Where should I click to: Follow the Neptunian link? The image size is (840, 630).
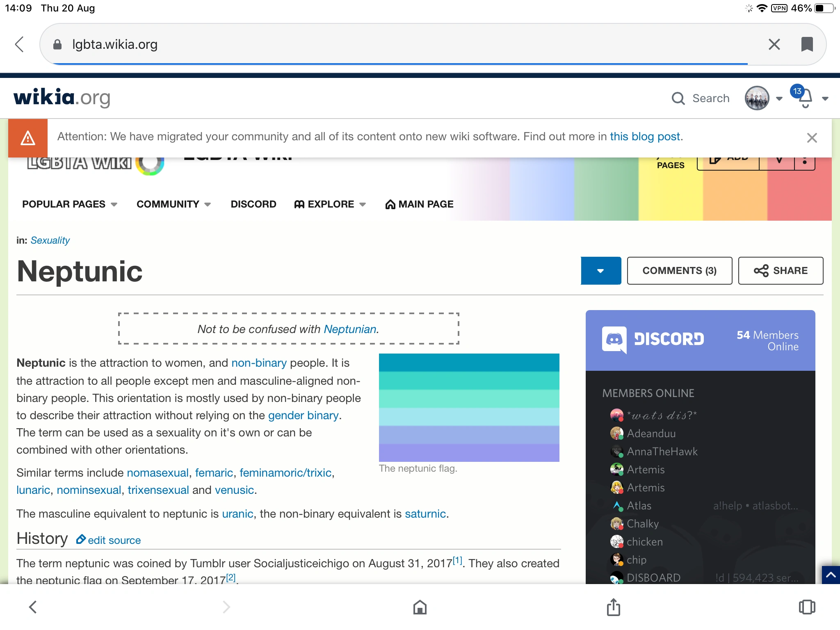350,329
